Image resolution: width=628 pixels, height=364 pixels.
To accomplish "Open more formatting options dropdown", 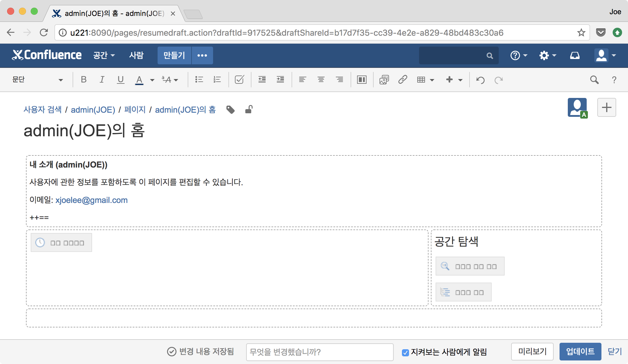I will [x=170, y=80].
